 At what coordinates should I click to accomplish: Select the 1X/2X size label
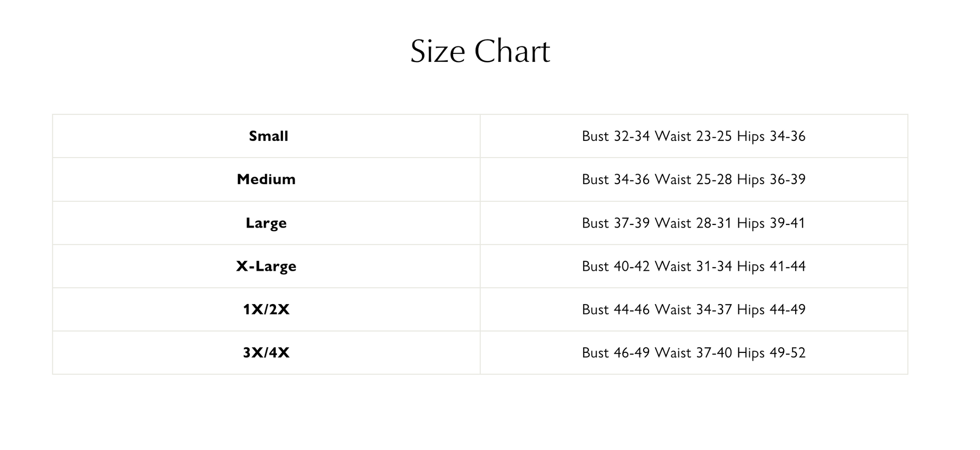pyautogui.click(x=266, y=310)
